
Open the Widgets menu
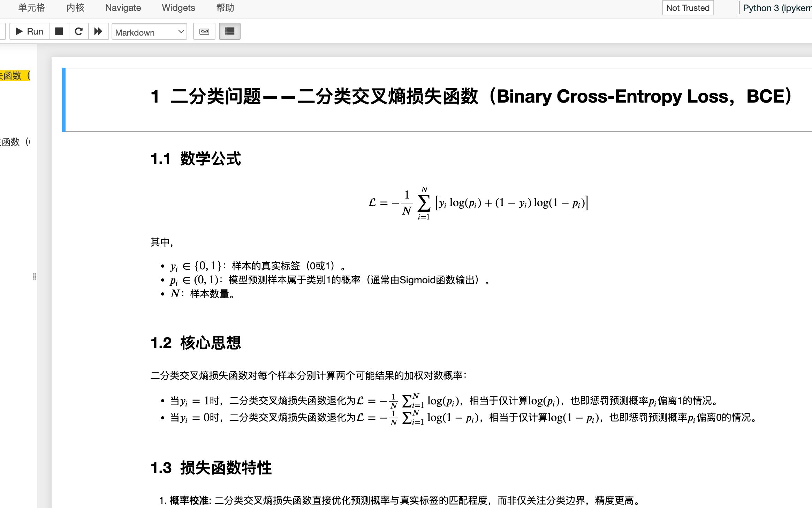coord(179,8)
